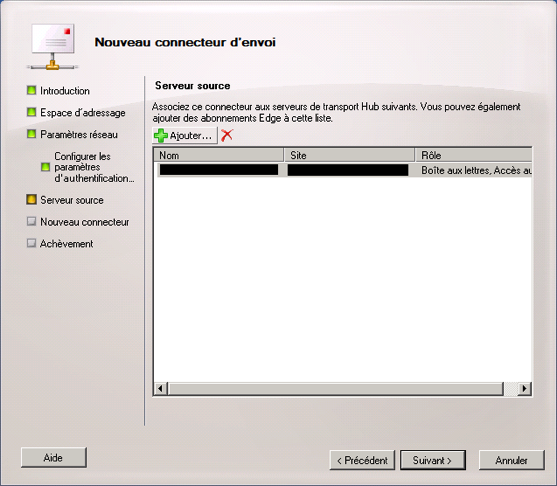Screen dimensions: 557x486
Task: Open help with the Aide button
Action: coord(54,458)
